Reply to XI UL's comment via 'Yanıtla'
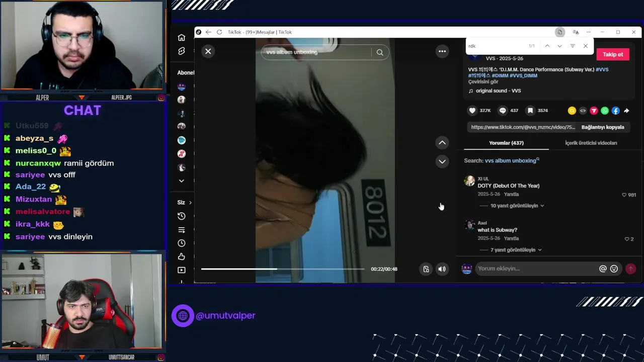The image size is (644, 362). click(x=511, y=194)
